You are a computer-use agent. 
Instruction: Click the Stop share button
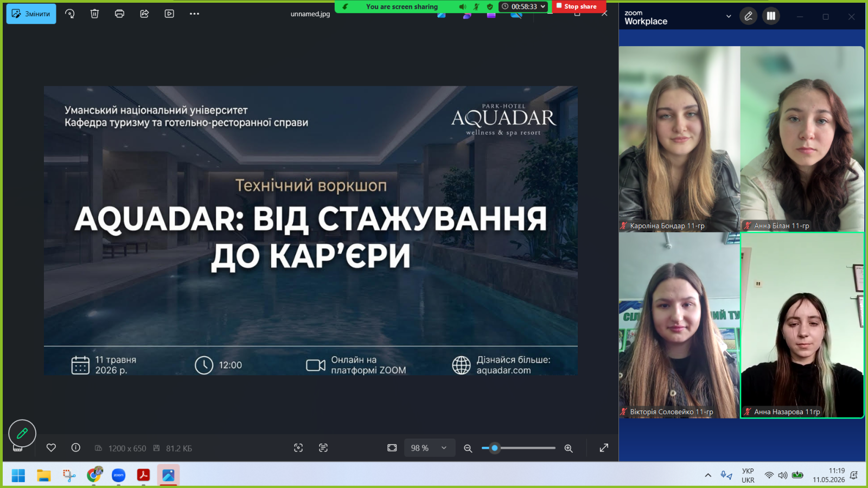576,7
